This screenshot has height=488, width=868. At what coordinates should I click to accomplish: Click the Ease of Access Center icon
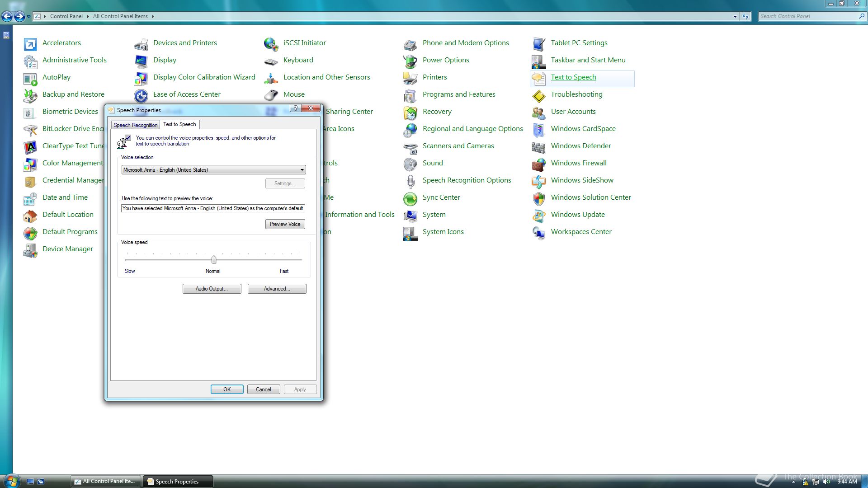141,95
